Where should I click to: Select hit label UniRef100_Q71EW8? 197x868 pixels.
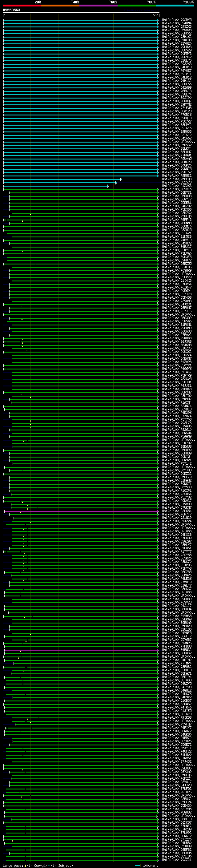(177, 108)
